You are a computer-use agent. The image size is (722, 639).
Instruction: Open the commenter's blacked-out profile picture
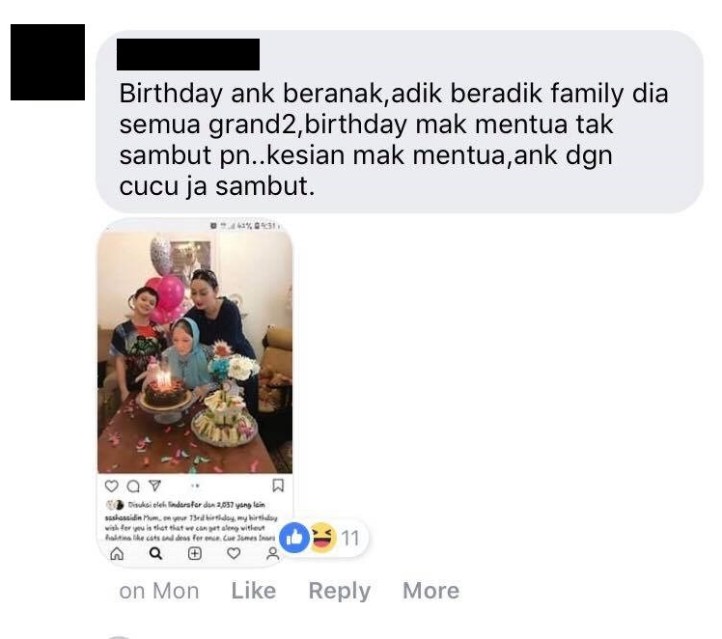(47, 62)
